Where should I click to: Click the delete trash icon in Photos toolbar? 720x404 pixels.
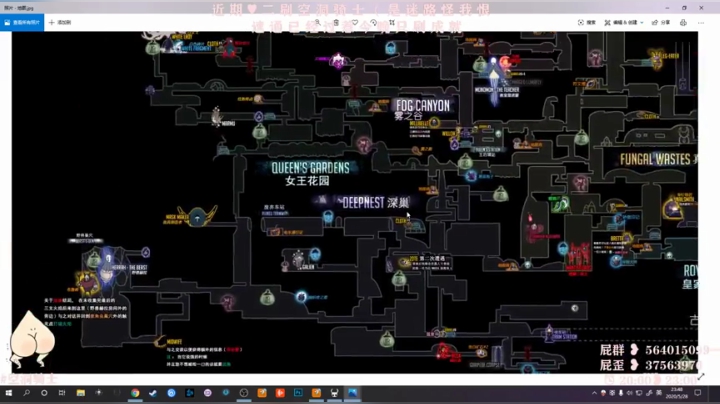coord(336,22)
